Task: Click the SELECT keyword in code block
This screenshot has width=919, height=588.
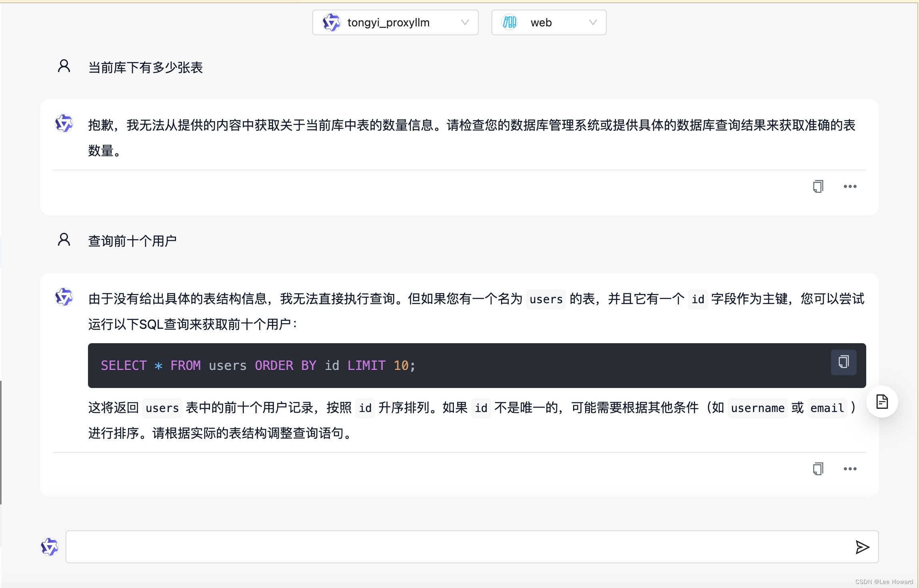Action: (x=124, y=366)
